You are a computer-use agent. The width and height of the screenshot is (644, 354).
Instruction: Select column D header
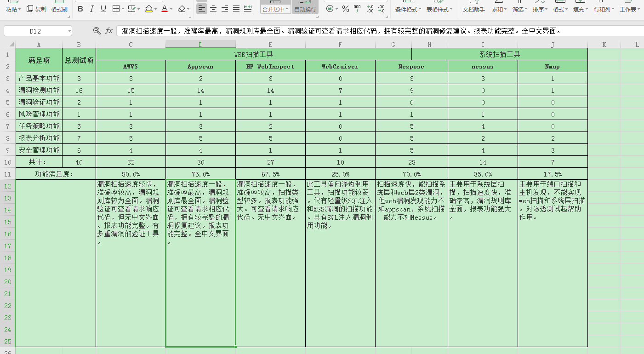click(x=200, y=44)
